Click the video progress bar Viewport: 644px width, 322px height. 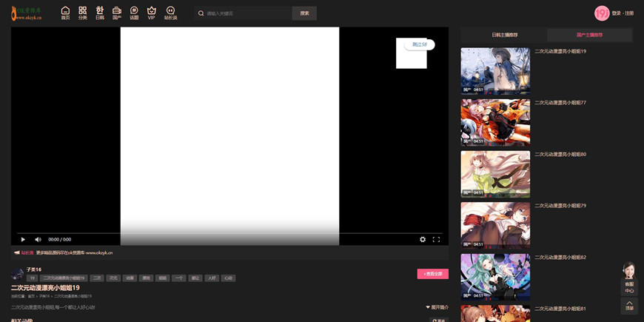point(229,233)
